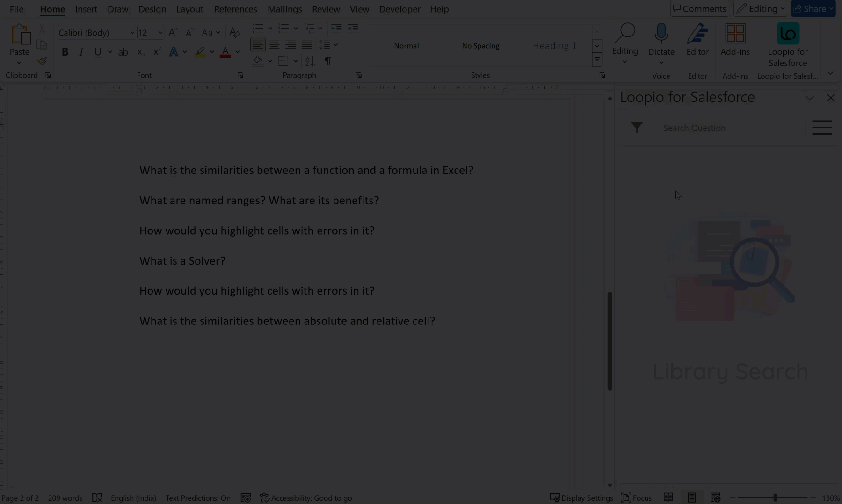The width and height of the screenshot is (842, 504).
Task: Decrease font size with the shrink icon
Action: tap(189, 33)
